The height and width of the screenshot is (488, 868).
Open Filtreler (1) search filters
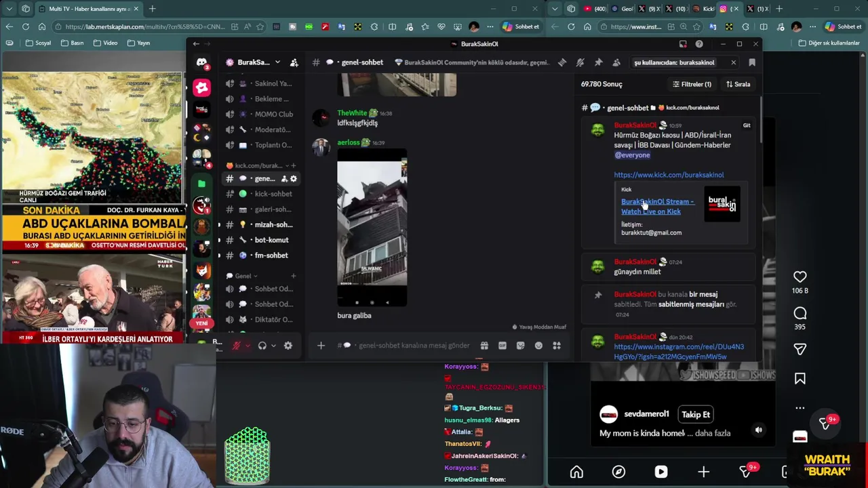(692, 84)
